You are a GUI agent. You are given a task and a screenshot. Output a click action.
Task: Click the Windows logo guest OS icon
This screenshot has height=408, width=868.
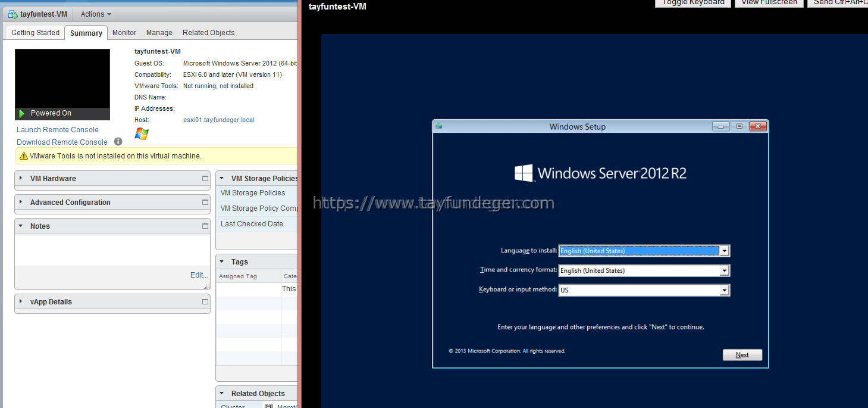142,134
